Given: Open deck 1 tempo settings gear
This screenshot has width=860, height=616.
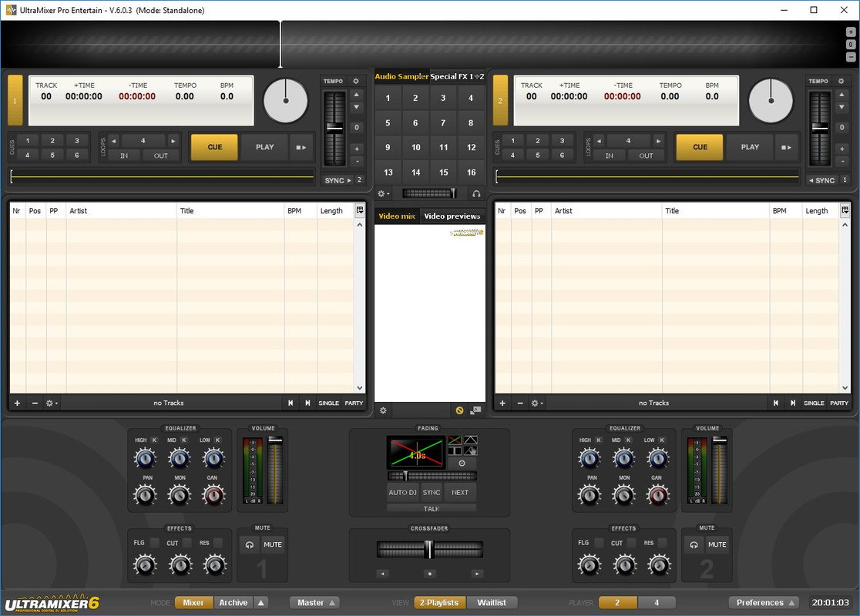Looking at the screenshot, I should point(356,81).
